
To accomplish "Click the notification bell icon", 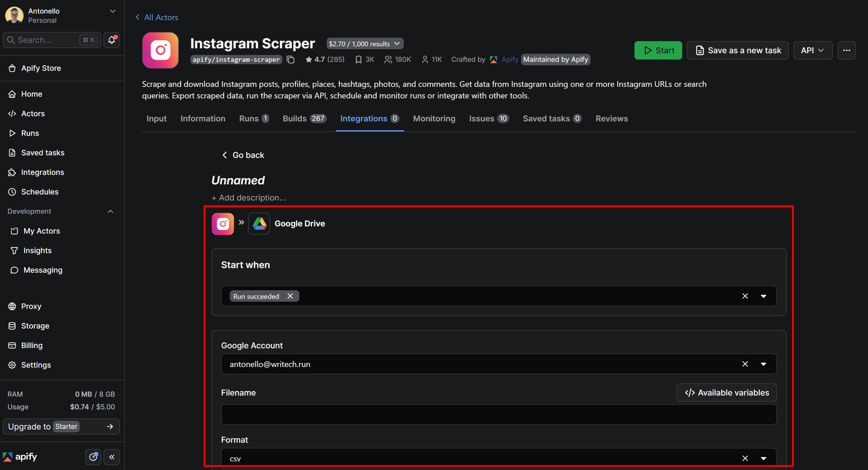I will 111,40.
